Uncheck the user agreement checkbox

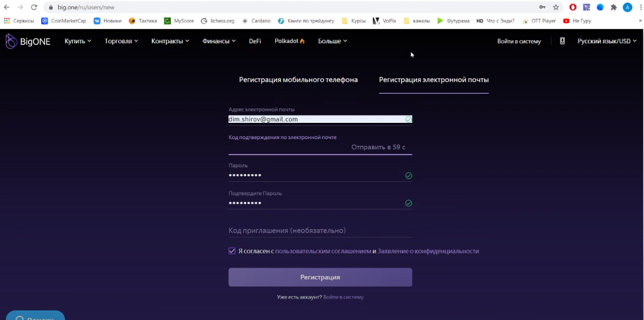point(232,251)
